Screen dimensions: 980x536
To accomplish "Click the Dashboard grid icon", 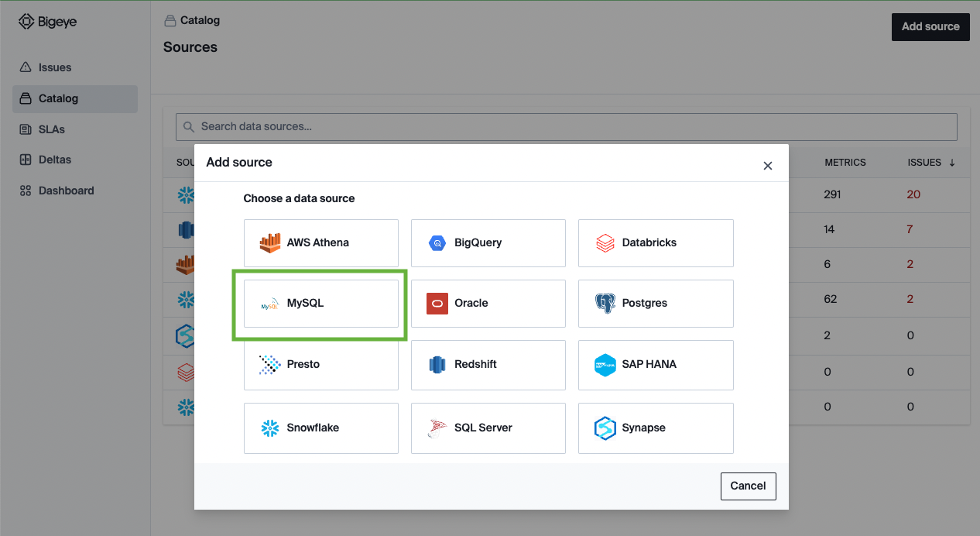I will pos(26,191).
